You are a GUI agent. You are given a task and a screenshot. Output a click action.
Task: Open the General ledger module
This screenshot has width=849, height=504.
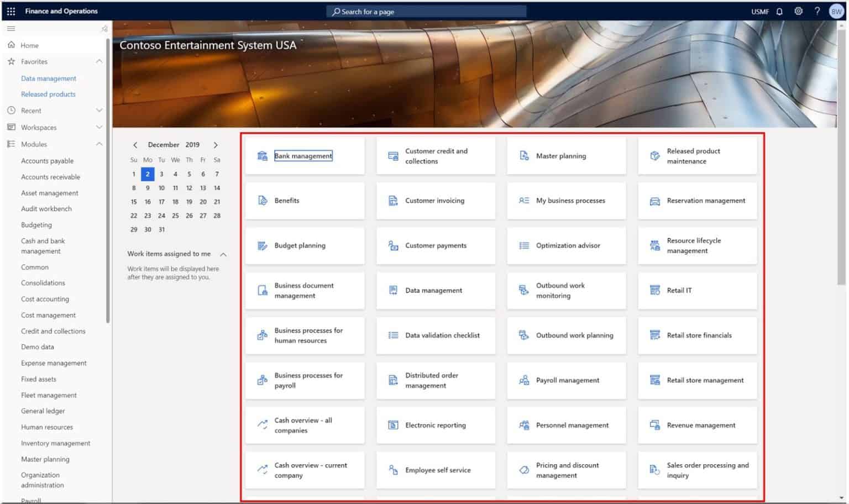tap(43, 411)
